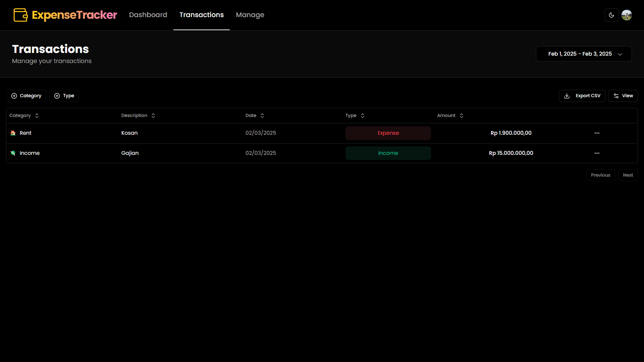Image resolution: width=644 pixels, height=362 pixels.
Task: Go to the Dashboard tab
Action: click(148, 15)
